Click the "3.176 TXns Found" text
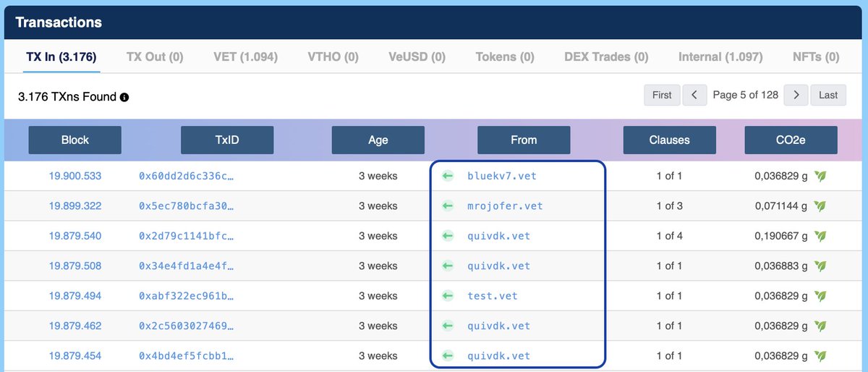 coord(67,97)
